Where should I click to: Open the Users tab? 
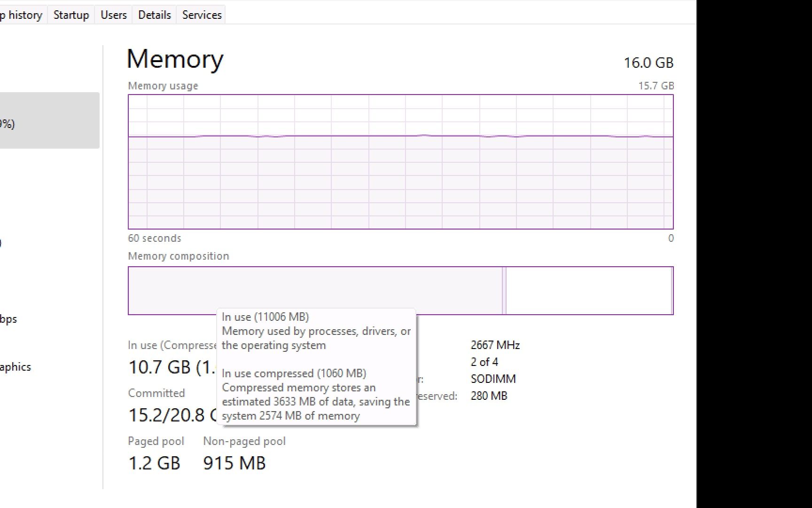114,15
